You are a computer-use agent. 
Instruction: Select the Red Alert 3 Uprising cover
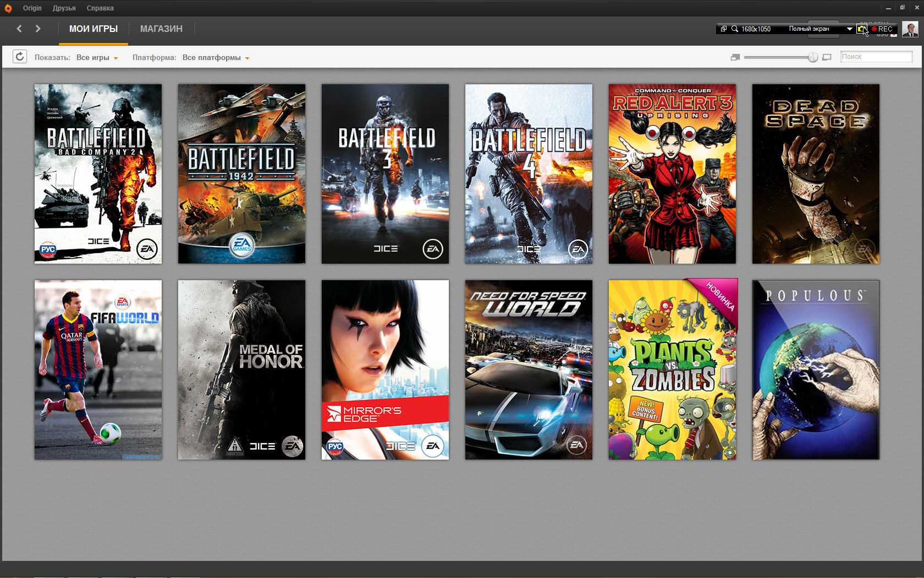pyautogui.click(x=672, y=174)
